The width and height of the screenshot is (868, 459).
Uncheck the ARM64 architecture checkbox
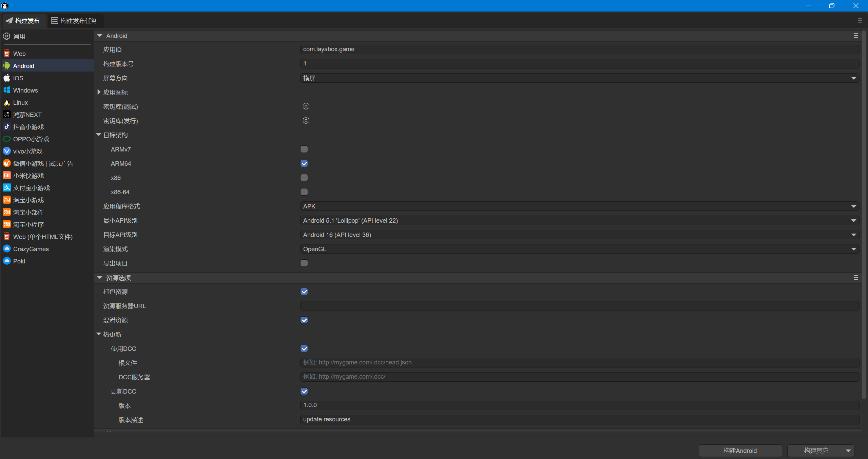pyautogui.click(x=304, y=163)
